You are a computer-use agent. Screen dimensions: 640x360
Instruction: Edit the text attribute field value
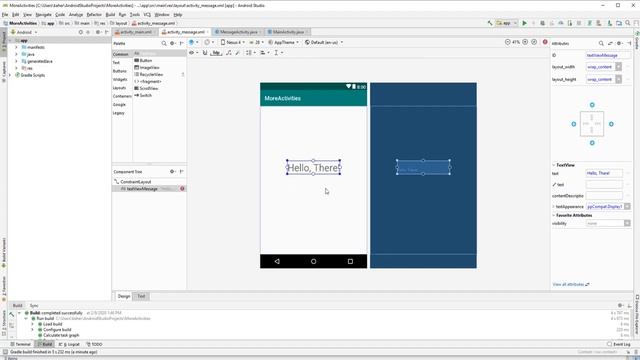[604, 173]
